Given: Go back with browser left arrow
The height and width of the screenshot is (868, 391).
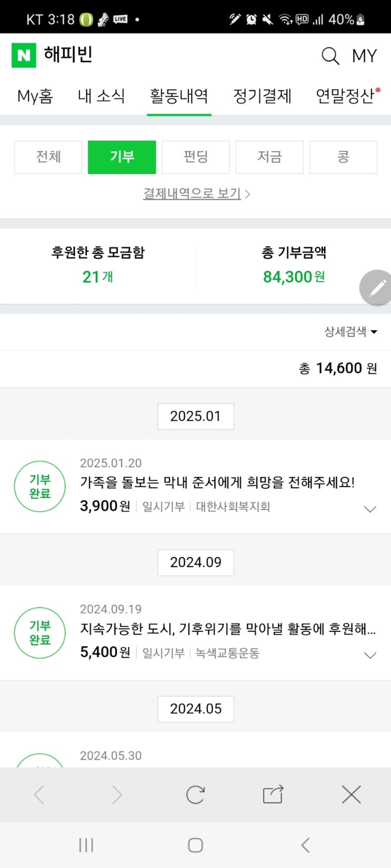Looking at the screenshot, I should point(39,794).
